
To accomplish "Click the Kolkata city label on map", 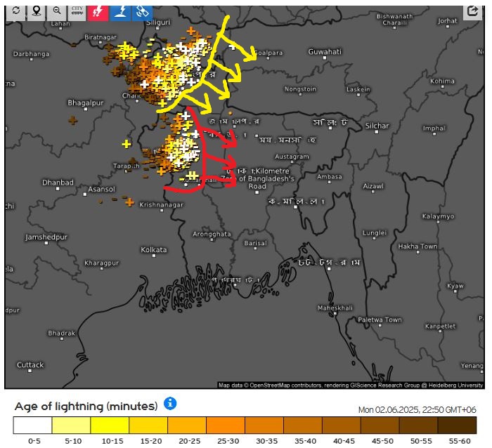I will 154,249.
